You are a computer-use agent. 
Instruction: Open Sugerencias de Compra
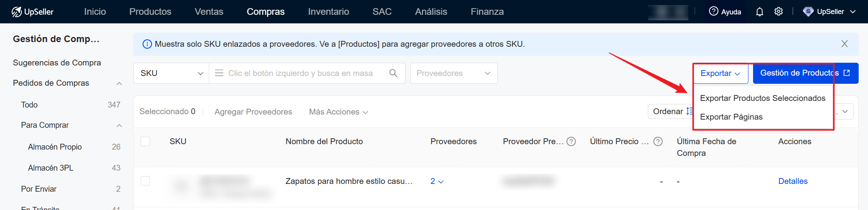(x=57, y=63)
